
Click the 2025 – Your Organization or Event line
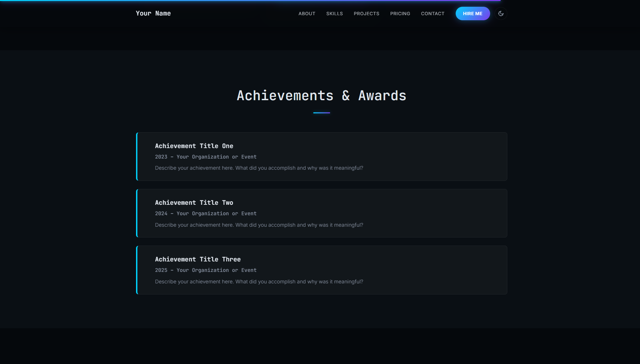pyautogui.click(x=206, y=270)
